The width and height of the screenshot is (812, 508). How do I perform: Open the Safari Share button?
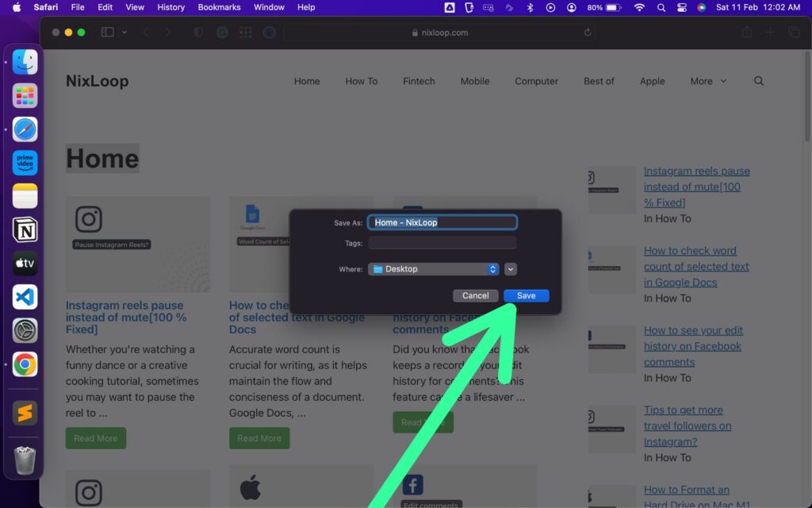point(747,32)
